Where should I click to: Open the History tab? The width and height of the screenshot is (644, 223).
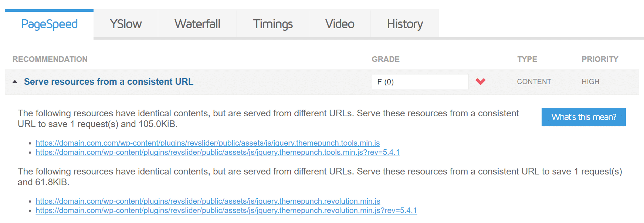click(404, 23)
